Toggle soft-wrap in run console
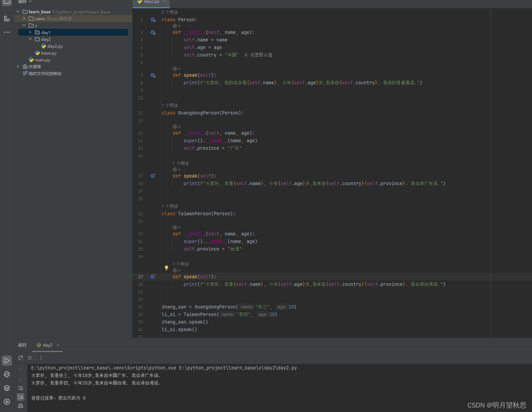Viewport: 532px width, 412px height. [x=21, y=388]
